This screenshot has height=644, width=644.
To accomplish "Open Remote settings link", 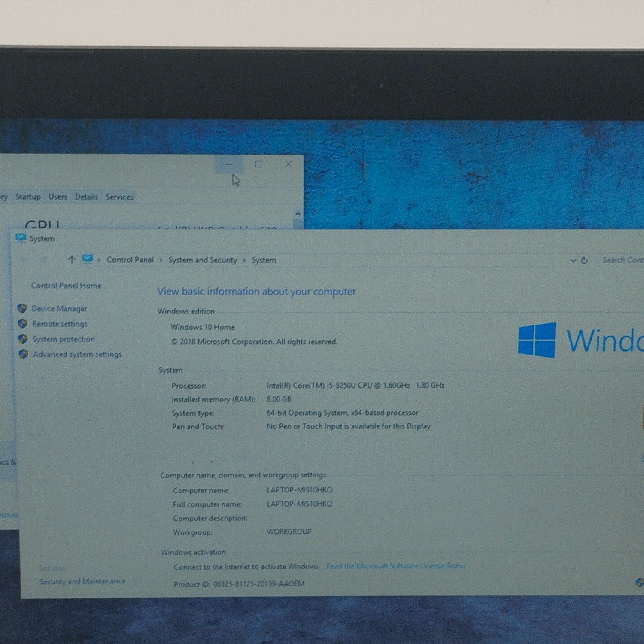I will click(x=60, y=324).
